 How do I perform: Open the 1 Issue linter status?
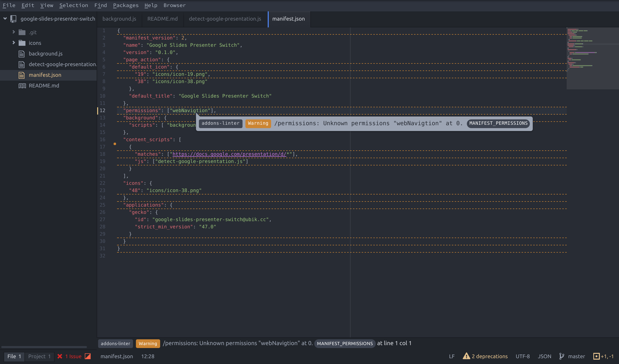tap(73, 356)
